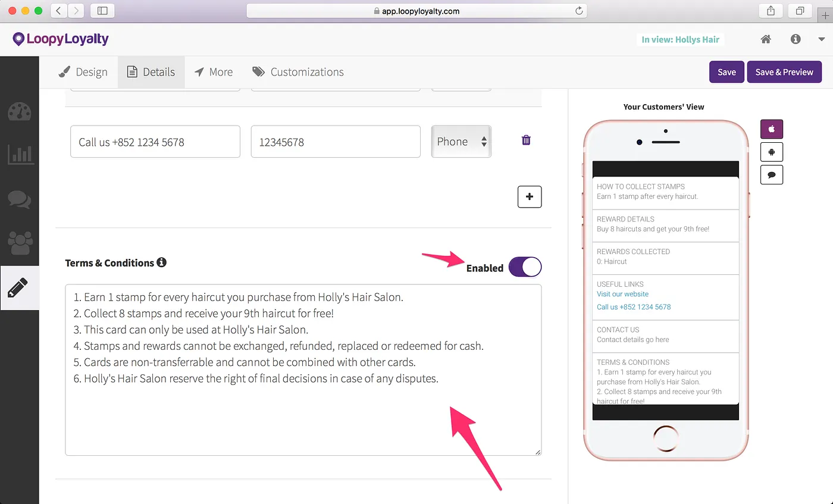Screen dimensions: 833x504
Task: Open the More tab
Action: 214,72
